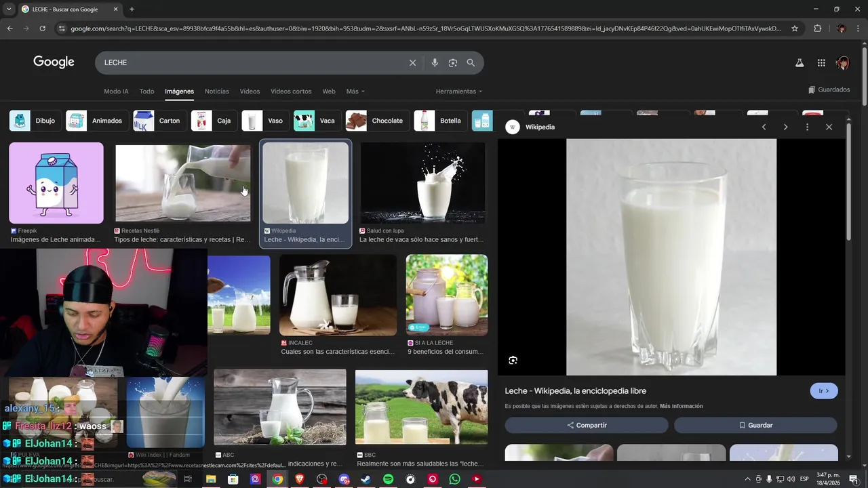The image size is (868, 488).
Task: Show previous image in preview panel
Action: pos(764,127)
